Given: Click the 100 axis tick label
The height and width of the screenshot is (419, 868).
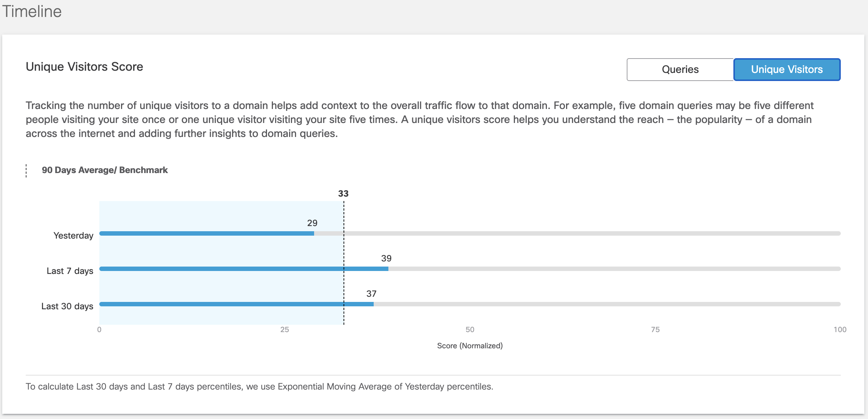Looking at the screenshot, I should coord(840,330).
